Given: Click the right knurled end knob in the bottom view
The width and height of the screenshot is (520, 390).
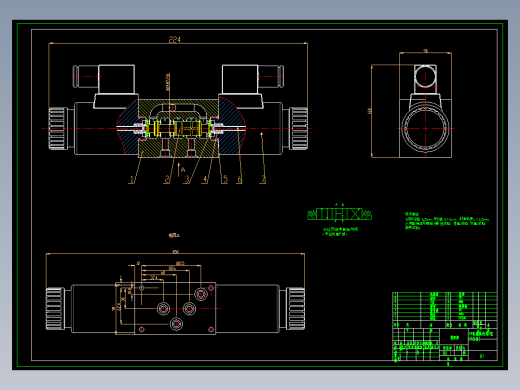Looking at the screenshot, I should pos(295,309).
